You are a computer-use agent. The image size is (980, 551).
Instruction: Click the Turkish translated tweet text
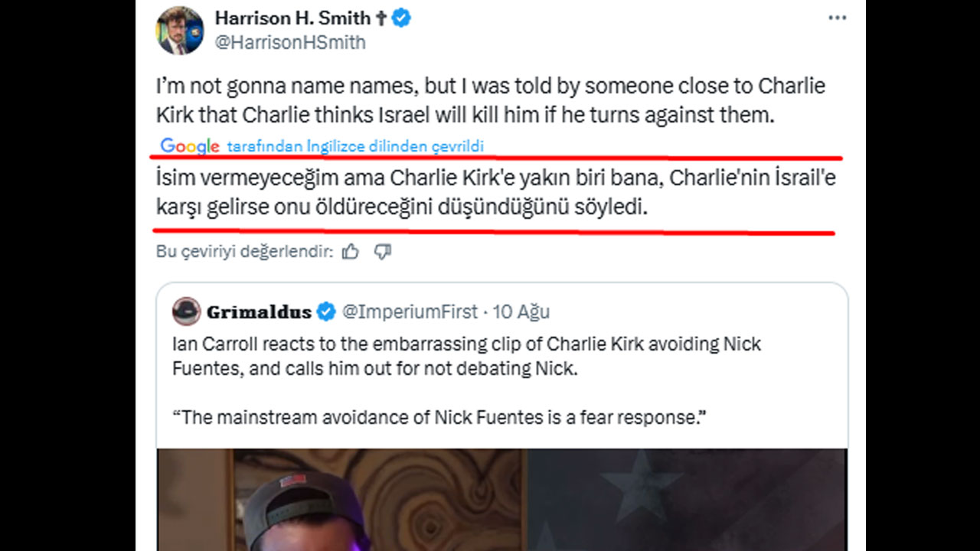490,192
